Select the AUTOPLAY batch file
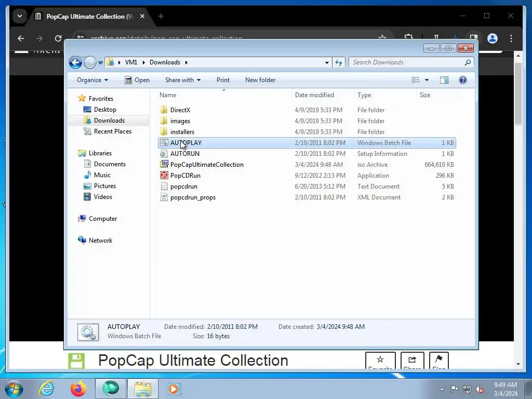Viewport: 532px width, 399px height. tap(307, 143)
